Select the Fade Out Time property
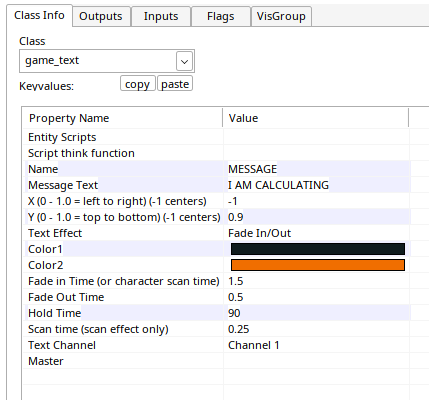This screenshot has height=400, width=429. click(x=66, y=297)
